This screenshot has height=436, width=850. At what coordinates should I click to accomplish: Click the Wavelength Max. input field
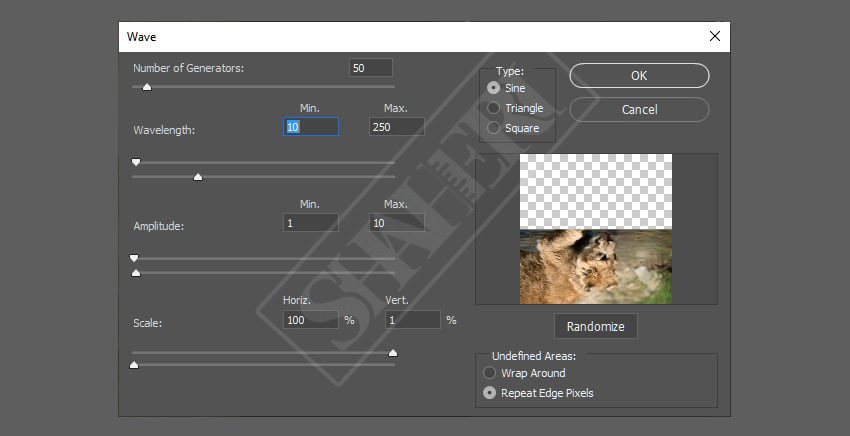pos(396,127)
